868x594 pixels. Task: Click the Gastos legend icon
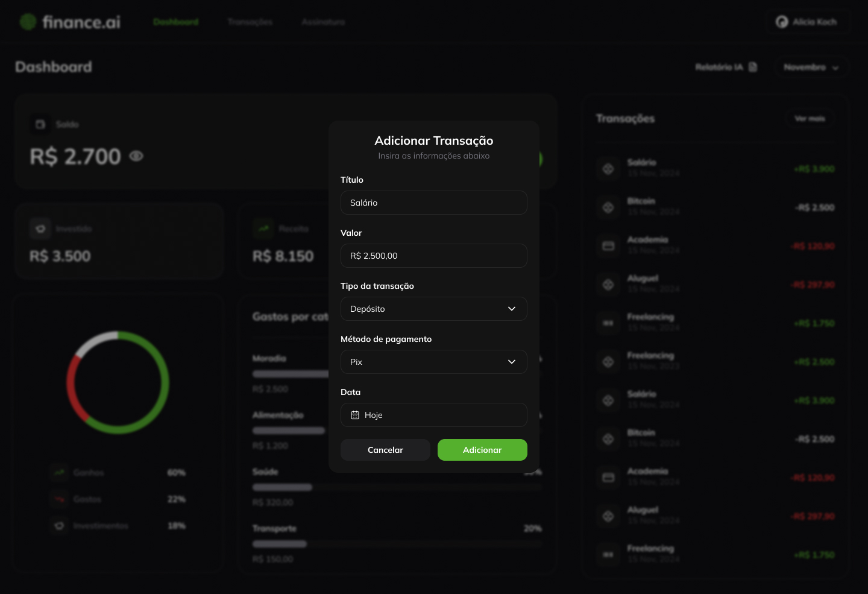(59, 499)
